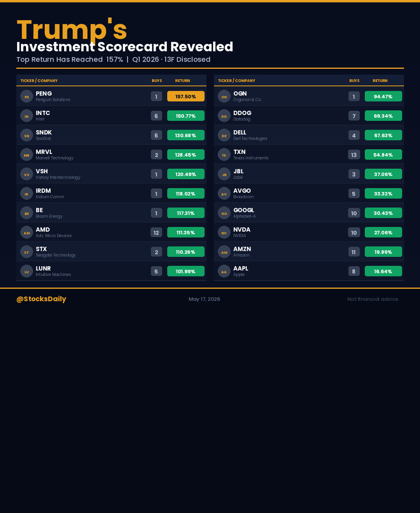Click the ST avatar icon for Seagate
This screenshot has width=420, height=513.
27,252
